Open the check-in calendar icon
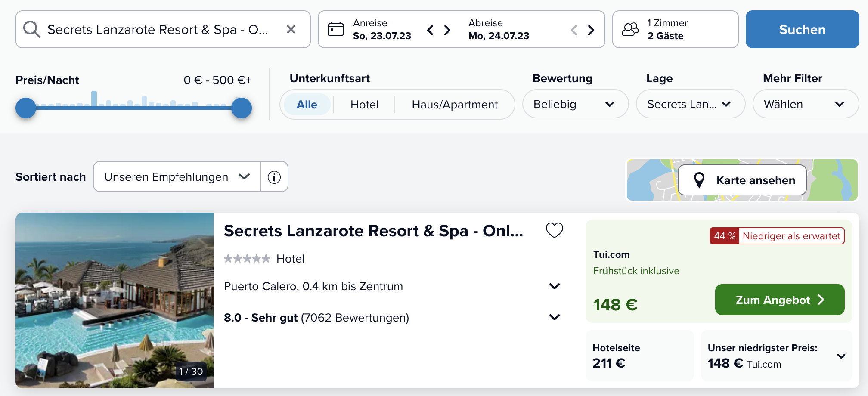868x396 pixels. tap(336, 29)
